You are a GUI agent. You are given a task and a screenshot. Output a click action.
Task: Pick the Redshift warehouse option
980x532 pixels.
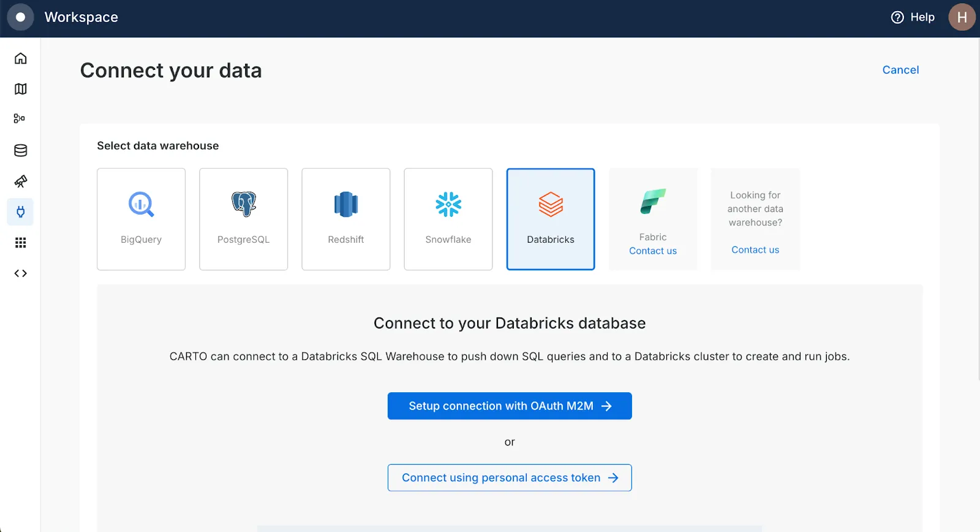tap(345, 219)
